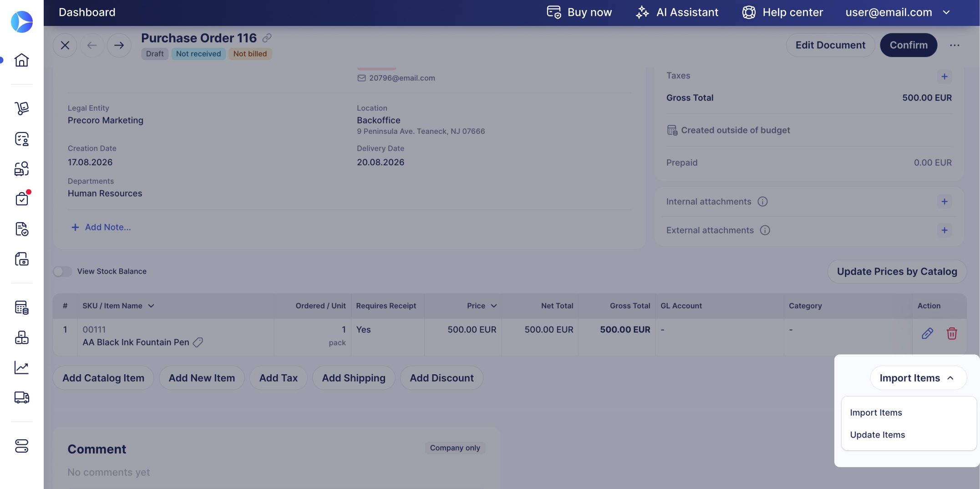Viewport: 980px width, 489px height.
Task: Copy link icon beside Purchase Order 116
Action: tap(267, 38)
